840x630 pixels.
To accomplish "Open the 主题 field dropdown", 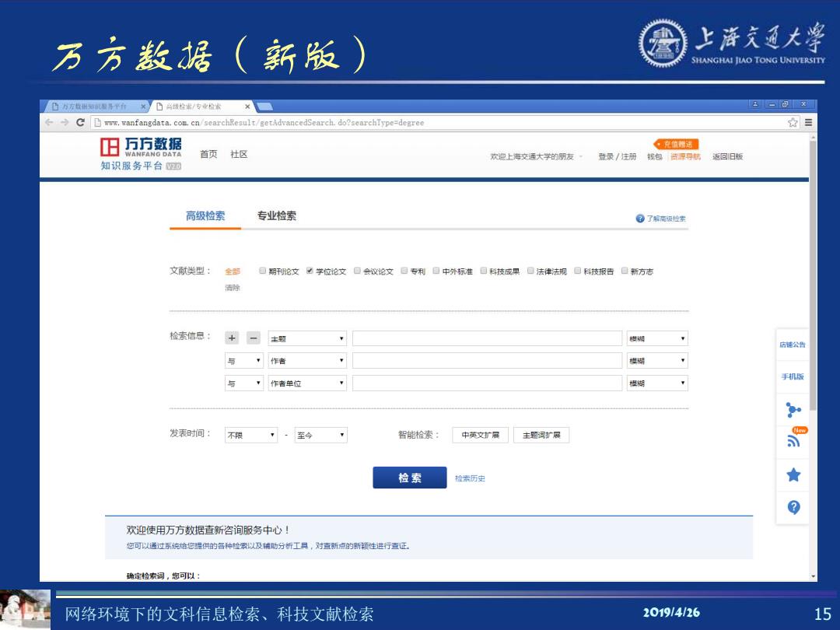I will [307, 338].
